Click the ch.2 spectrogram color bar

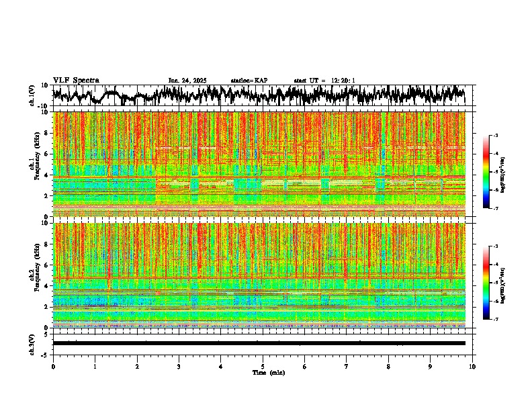tap(486, 283)
